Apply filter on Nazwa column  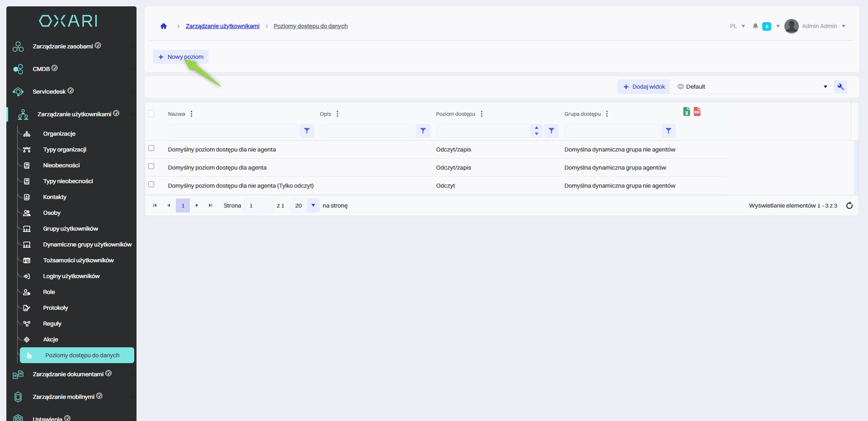click(x=307, y=131)
